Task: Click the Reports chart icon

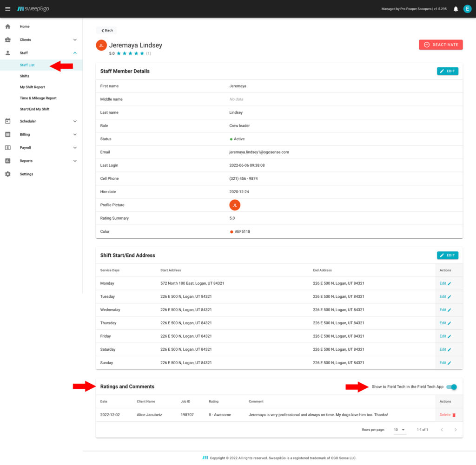Action: tap(7, 161)
